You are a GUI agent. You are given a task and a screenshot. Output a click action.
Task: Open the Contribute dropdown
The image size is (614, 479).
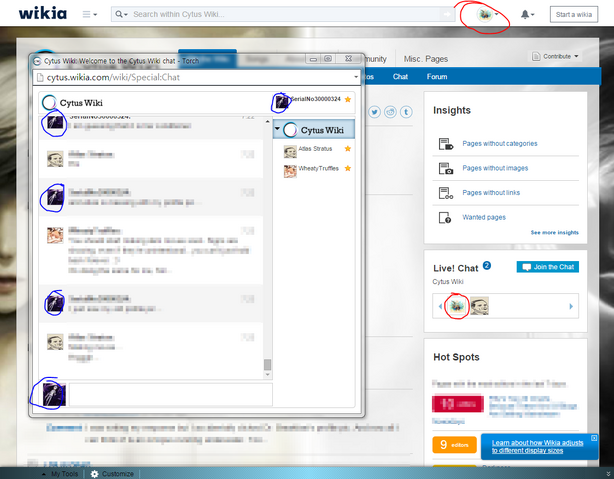coord(555,56)
